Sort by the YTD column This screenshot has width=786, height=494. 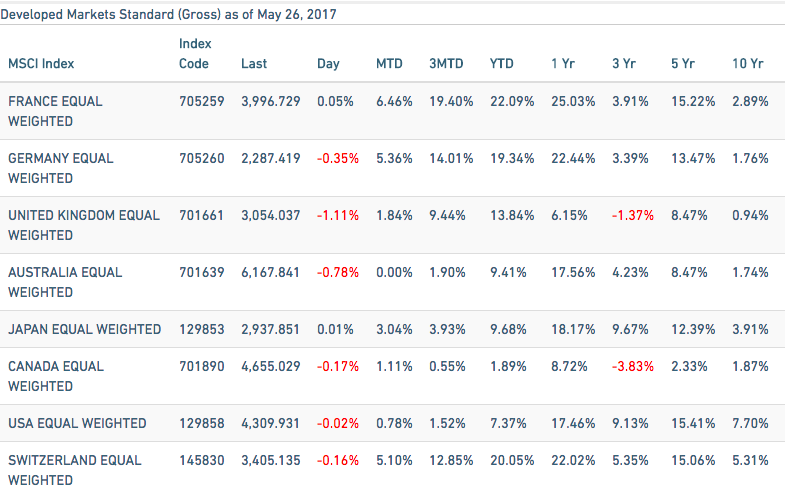click(x=501, y=64)
